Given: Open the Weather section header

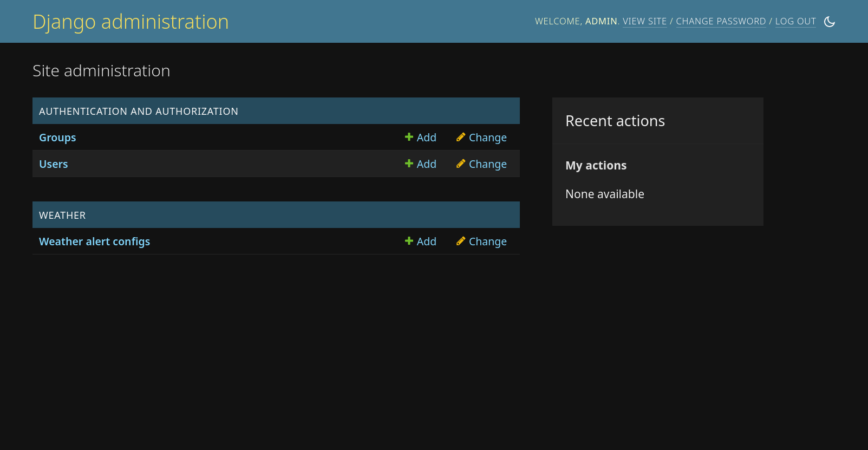Looking at the screenshot, I should click(x=62, y=215).
